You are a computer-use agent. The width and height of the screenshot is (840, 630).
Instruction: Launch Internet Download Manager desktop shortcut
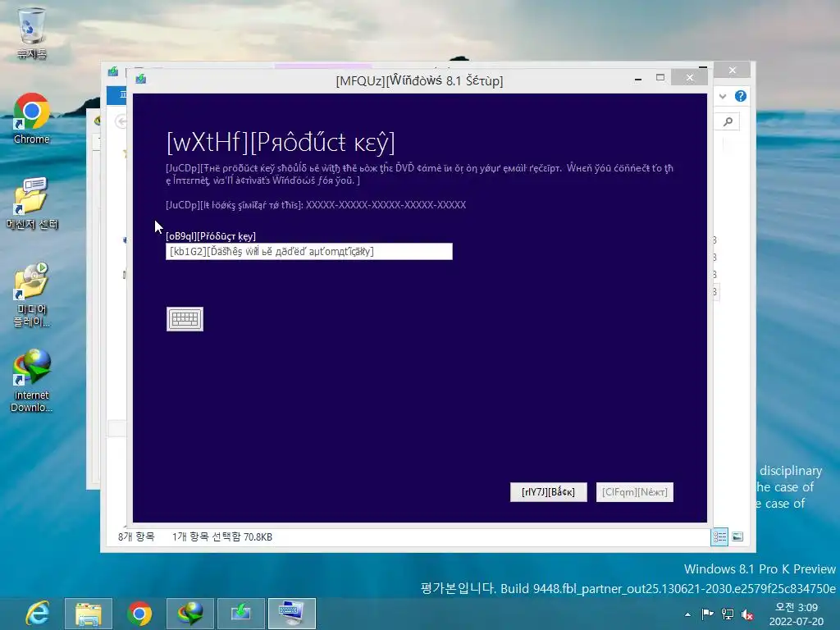tap(32, 381)
